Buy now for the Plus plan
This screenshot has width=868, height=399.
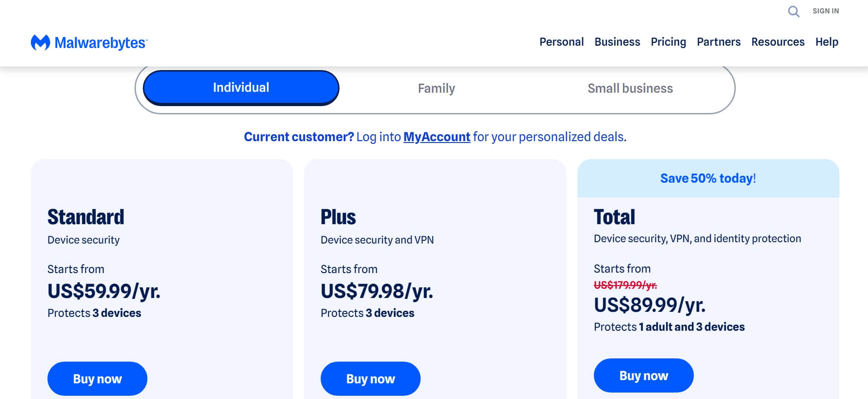[x=370, y=378]
